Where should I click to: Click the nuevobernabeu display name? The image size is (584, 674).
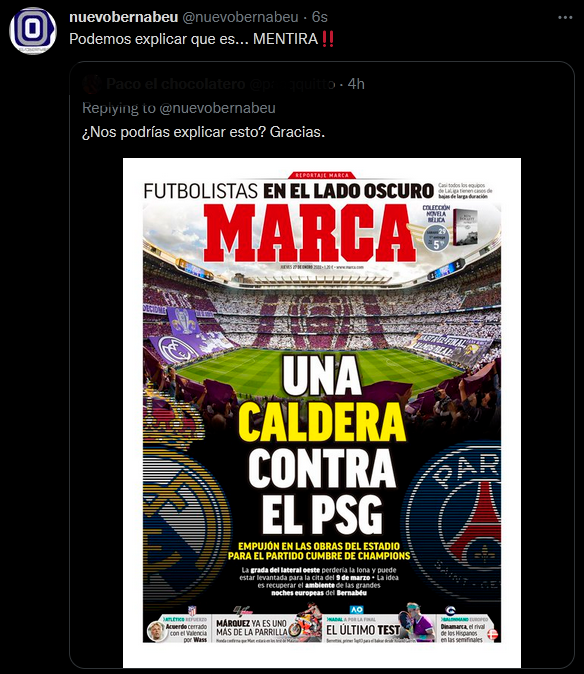pos(124,17)
